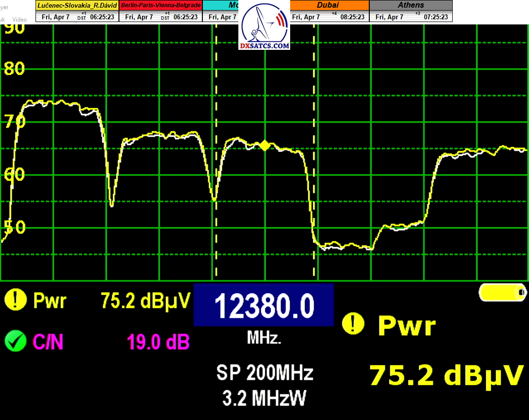The width and height of the screenshot is (529, 420).
Task: Click the large 75.2 dBµV power reading
Action: click(x=446, y=375)
